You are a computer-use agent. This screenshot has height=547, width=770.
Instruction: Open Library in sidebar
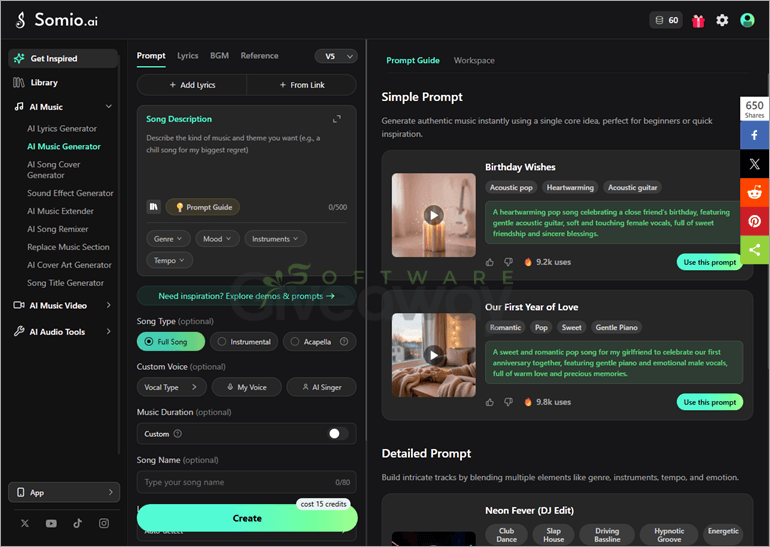pos(44,82)
